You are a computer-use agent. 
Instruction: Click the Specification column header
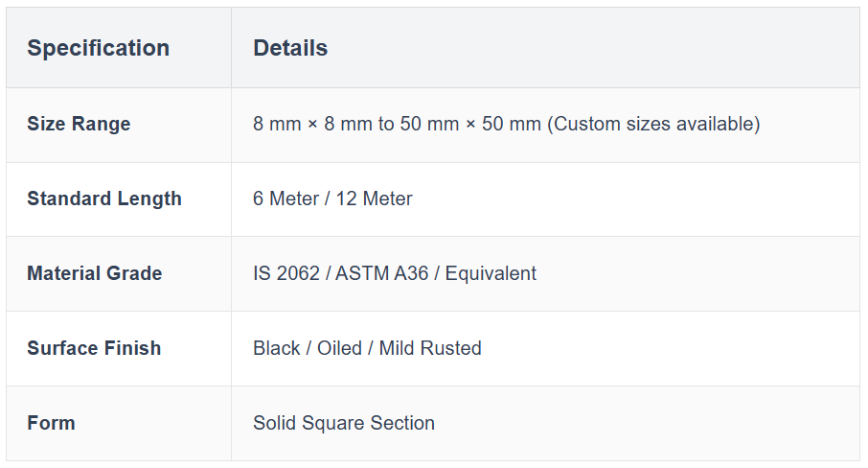click(x=98, y=48)
